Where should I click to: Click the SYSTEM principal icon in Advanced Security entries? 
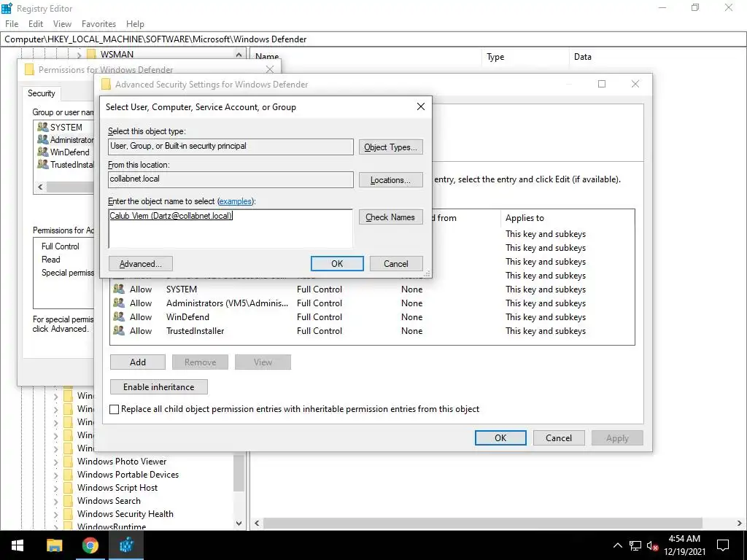click(x=119, y=289)
